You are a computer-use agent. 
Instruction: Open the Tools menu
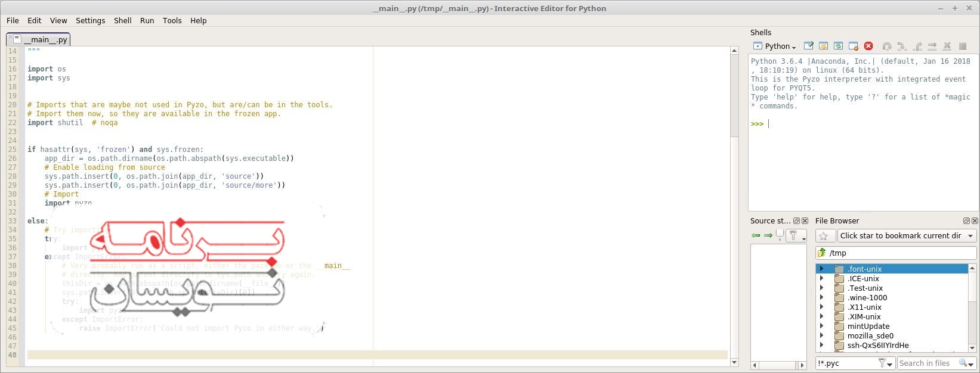(172, 20)
